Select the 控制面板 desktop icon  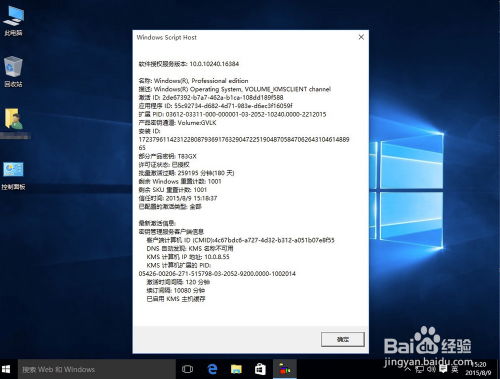point(13,176)
